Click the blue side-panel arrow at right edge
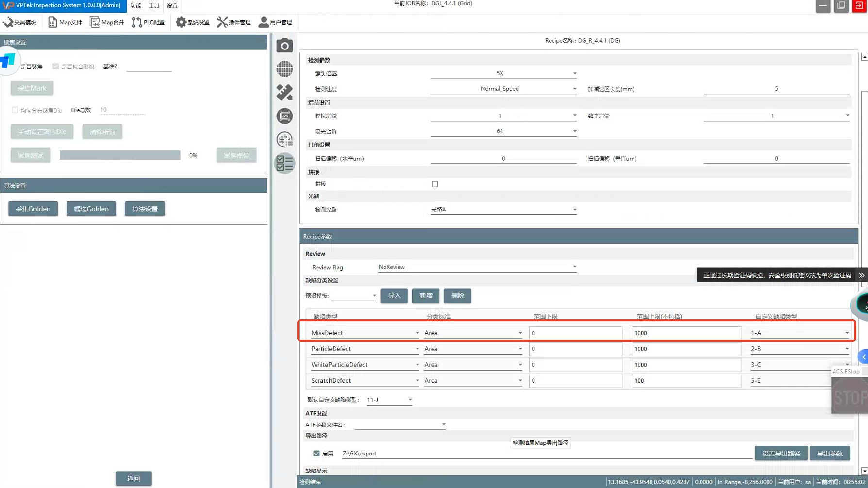Screen dimensions: 868x488 (x=864, y=357)
